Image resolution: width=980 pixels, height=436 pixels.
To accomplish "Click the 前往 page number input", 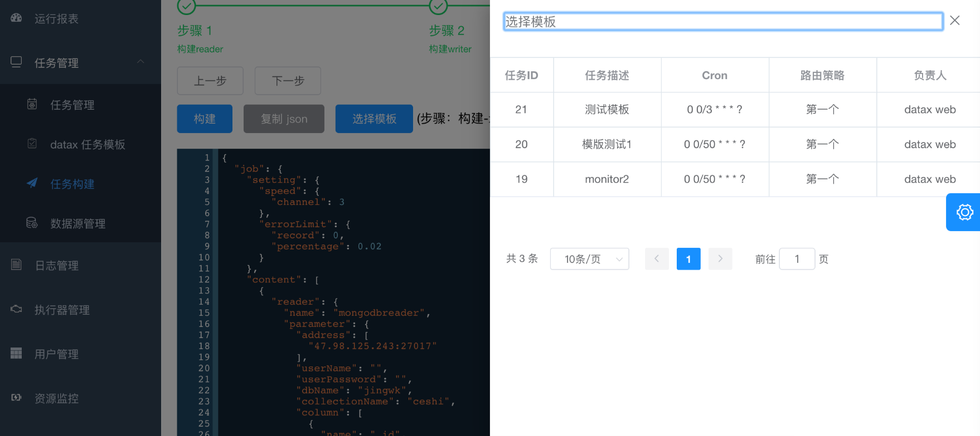I will pos(797,259).
